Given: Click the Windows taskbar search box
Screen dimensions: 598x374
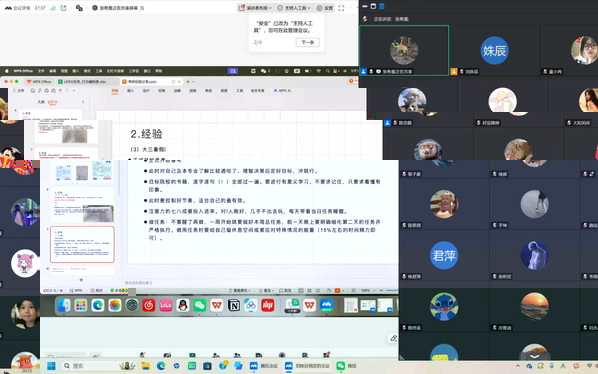Looking at the screenshot, I should coord(99,366).
